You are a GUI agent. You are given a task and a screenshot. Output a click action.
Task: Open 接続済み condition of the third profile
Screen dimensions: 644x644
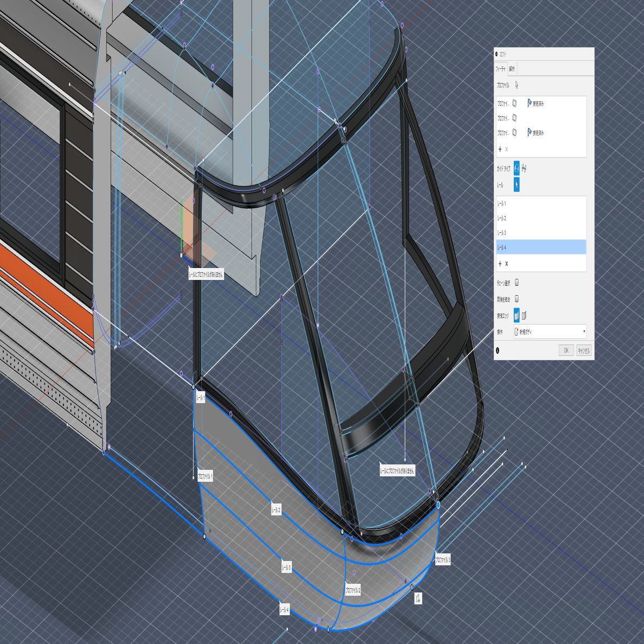(535, 133)
